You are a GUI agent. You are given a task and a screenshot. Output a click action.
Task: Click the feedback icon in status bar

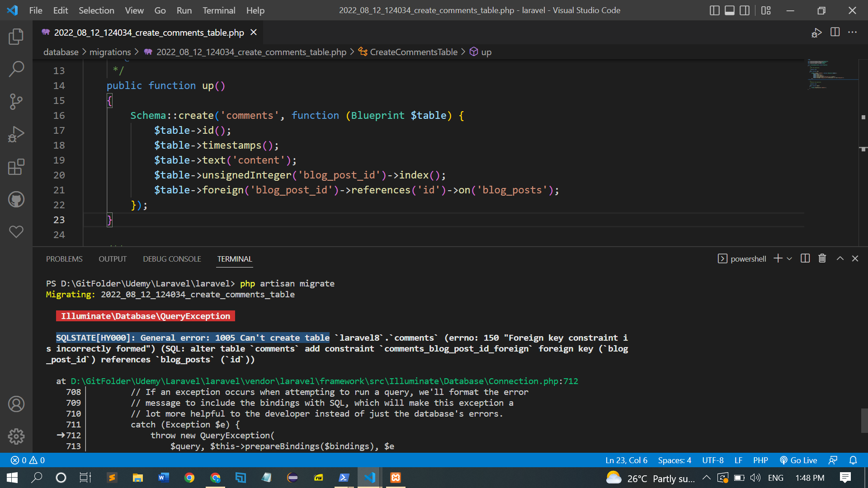(x=833, y=460)
